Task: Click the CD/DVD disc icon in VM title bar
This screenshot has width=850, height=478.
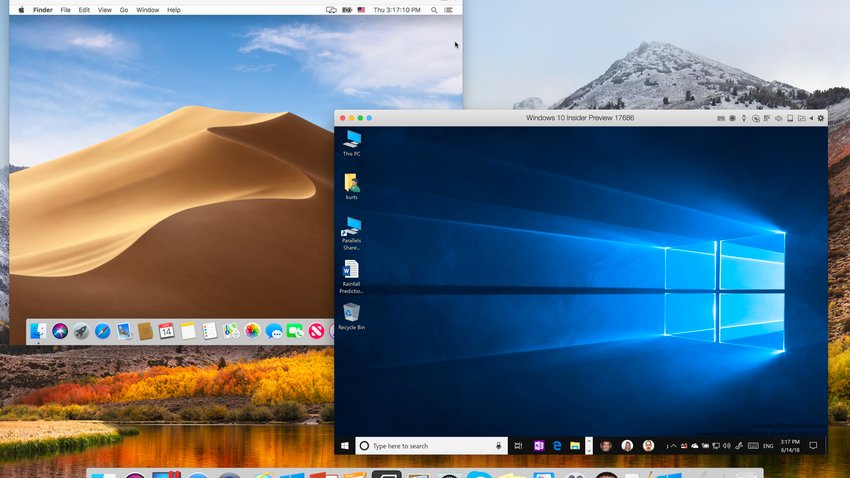Action: click(x=756, y=118)
